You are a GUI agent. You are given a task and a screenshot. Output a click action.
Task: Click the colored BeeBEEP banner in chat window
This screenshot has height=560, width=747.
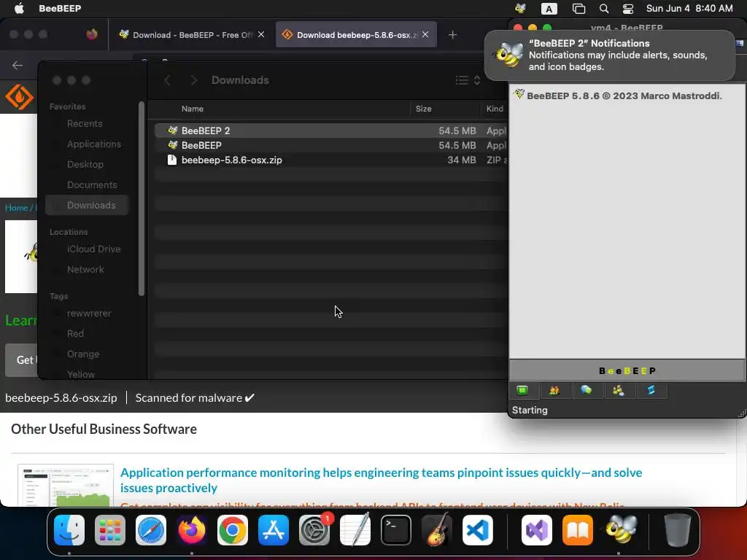tap(627, 370)
